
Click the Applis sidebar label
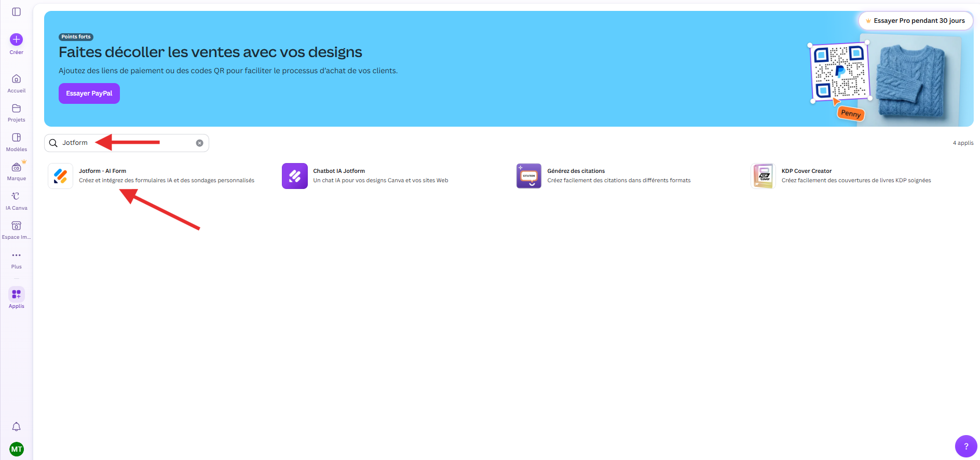click(x=17, y=306)
